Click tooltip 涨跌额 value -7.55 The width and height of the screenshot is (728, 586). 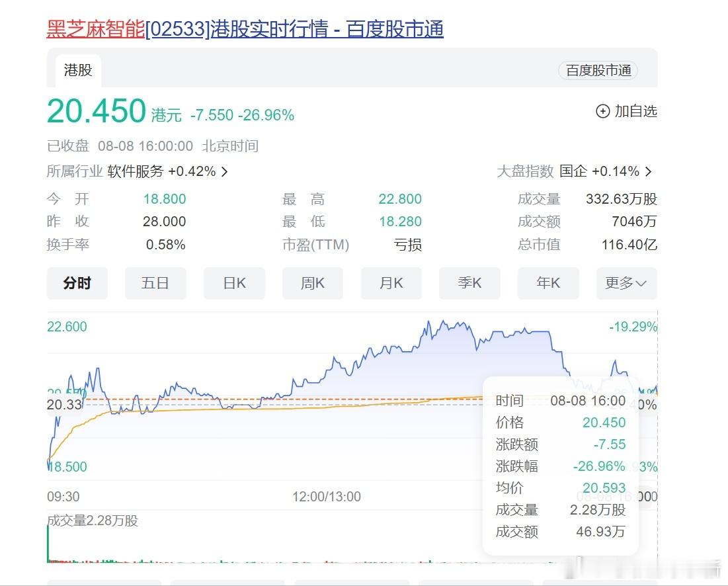pyautogui.click(x=610, y=444)
